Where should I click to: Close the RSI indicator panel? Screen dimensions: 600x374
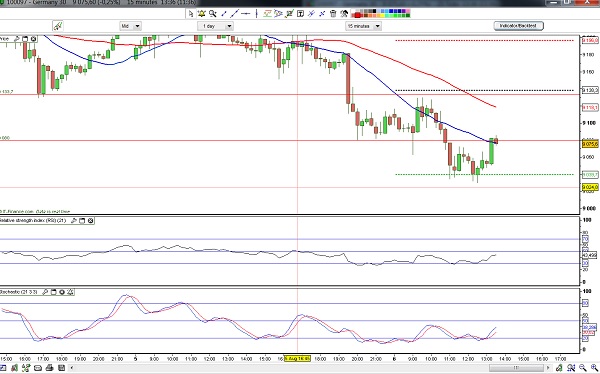coord(91,220)
